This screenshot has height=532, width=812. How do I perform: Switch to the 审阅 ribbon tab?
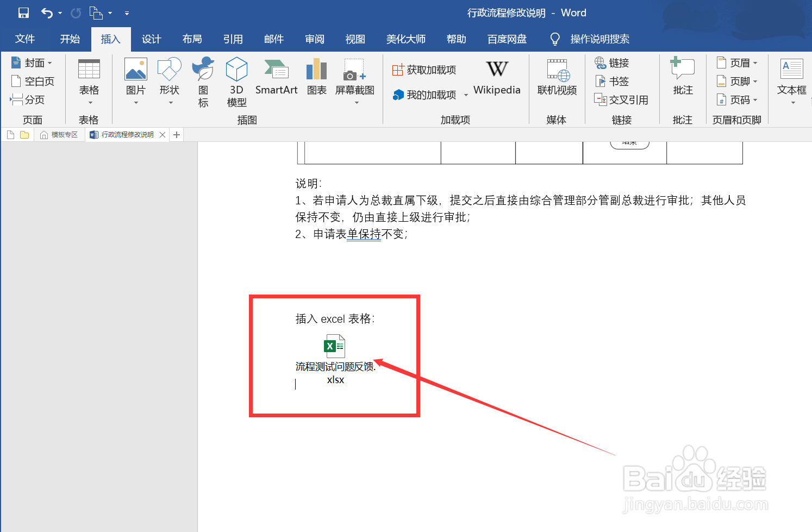pyautogui.click(x=315, y=39)
